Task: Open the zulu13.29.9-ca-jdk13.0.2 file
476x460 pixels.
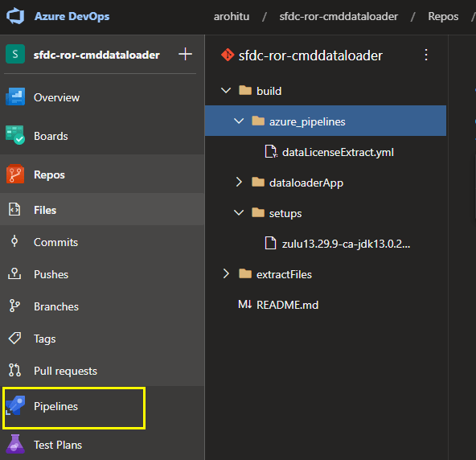Action: (x=346, y=244)
